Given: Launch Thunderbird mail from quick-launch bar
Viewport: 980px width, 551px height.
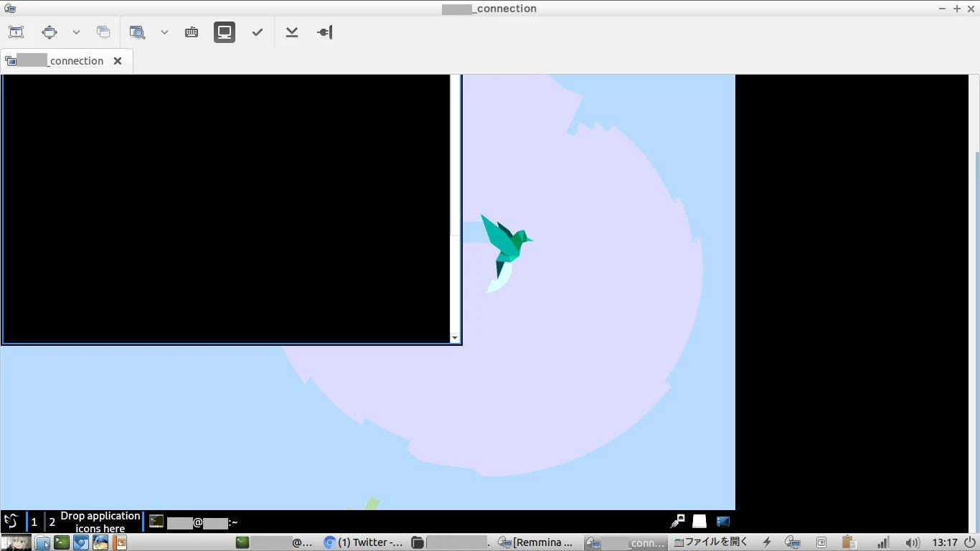Looking at the screenshot, I should tap(100, 543).
